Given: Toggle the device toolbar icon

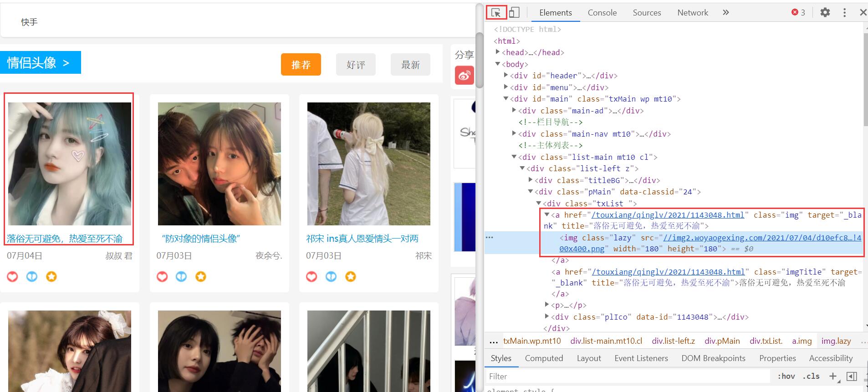Looking at the screenshot, I should [x=514, y=13].
